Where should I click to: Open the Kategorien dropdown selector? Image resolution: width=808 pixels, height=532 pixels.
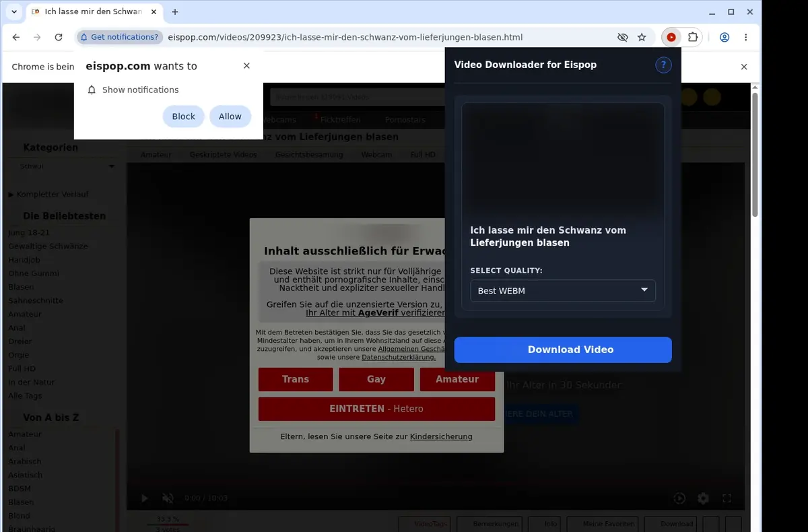click(x=66, y=166)
